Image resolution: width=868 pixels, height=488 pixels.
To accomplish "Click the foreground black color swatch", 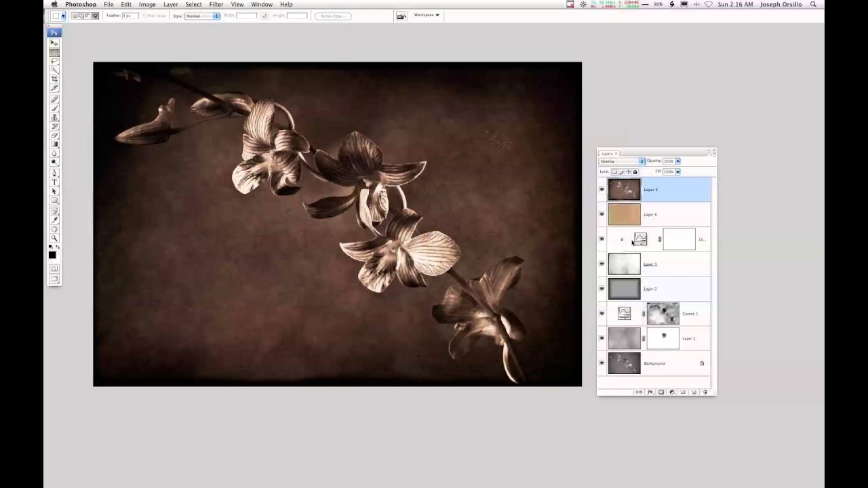I will pos(52,255).
